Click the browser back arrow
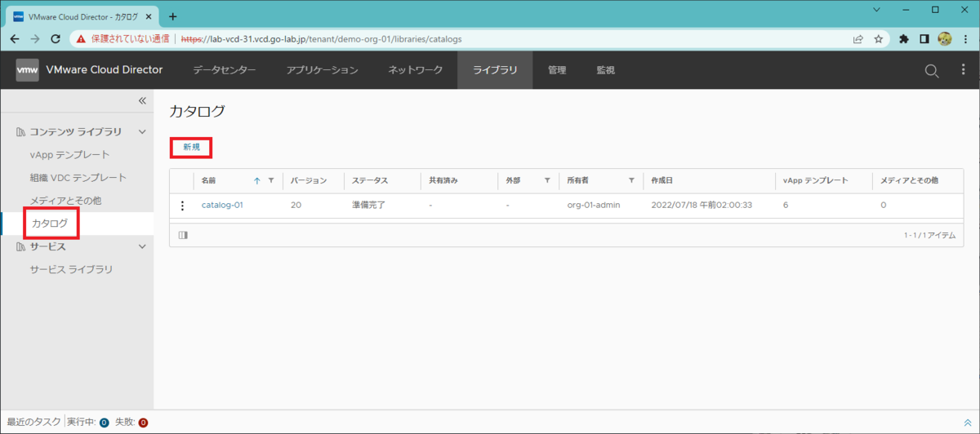The height and width of the screenshot is (434, 980). [x=15, y=38]
